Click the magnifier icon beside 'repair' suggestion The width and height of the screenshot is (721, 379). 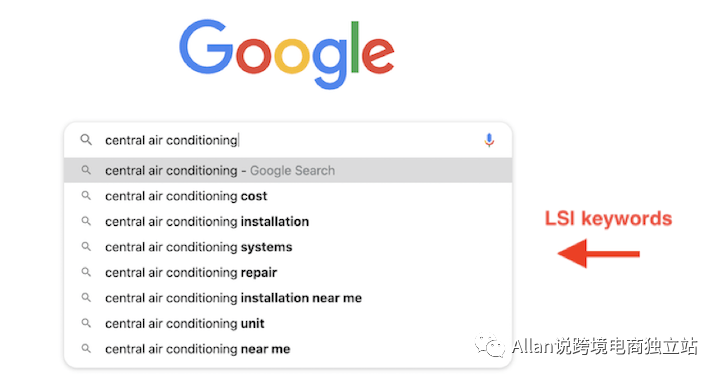coord(86,272)
